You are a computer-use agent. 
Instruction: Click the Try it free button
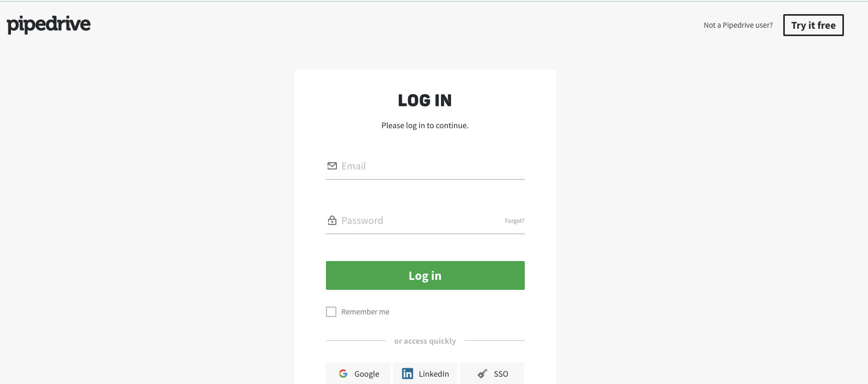pos(813,25)
